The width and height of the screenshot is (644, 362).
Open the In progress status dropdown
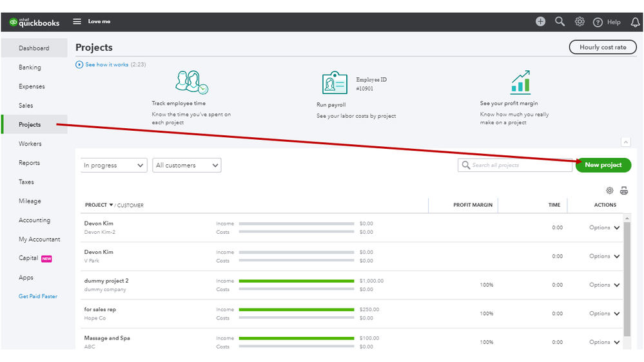pyautogui.click(x=113, y=166)
